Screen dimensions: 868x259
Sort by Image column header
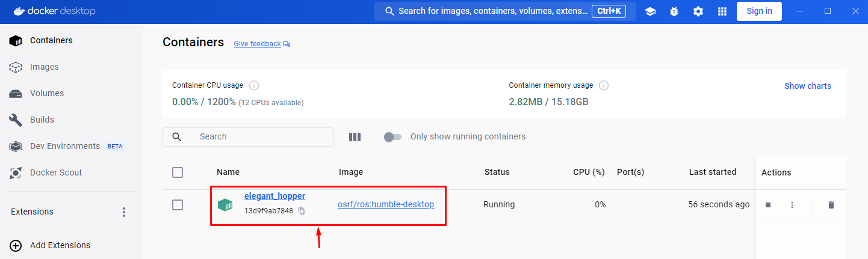click(x=351, y=172)
